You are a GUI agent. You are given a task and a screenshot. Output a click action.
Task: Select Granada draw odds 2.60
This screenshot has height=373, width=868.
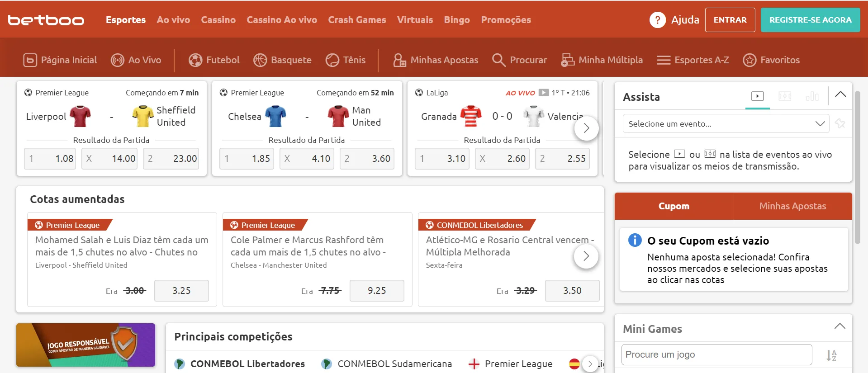502,159
